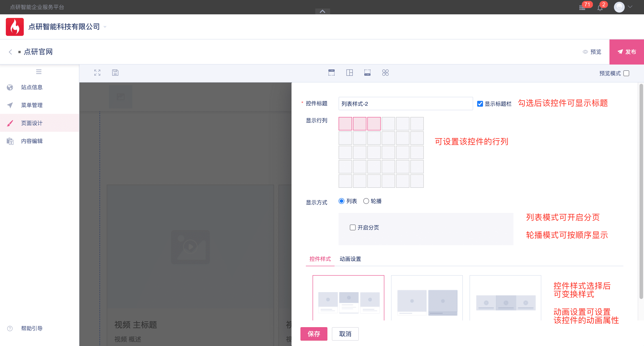Viewport: 644px width, 346px height.
Task: Click the 控件标题 input field
Action: tap(405, 104)
